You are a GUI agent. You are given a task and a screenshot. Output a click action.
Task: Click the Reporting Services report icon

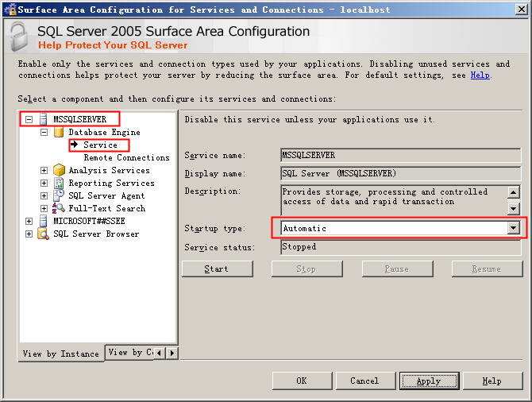59,183
